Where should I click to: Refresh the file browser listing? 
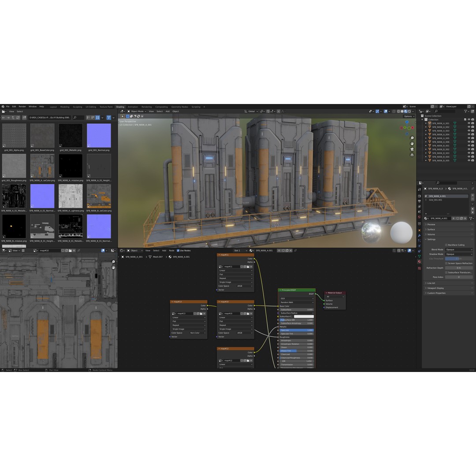18,118
